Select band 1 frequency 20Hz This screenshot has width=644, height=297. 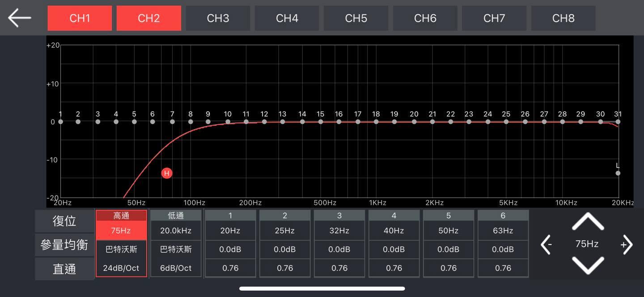(x=230, y=231)
